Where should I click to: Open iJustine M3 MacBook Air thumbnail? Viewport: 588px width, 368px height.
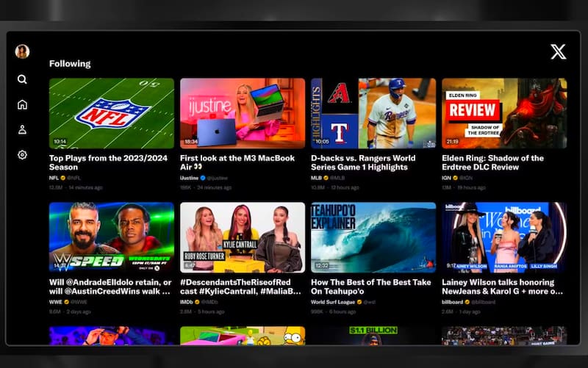[x=242, y=113]
